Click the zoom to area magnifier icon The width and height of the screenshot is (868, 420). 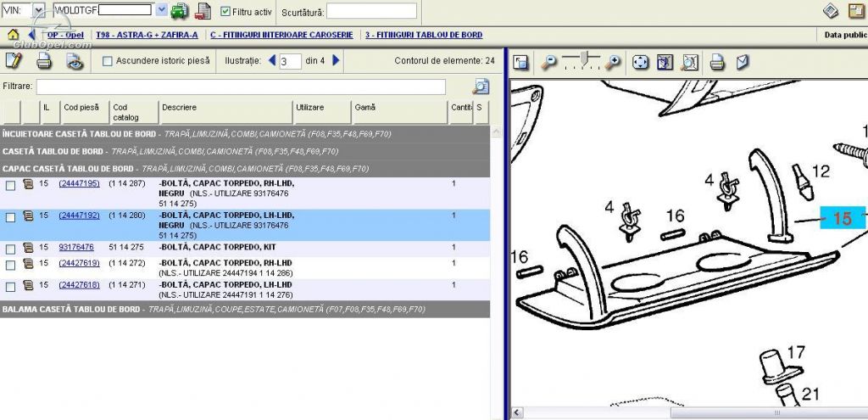click(x=689, y=62)
